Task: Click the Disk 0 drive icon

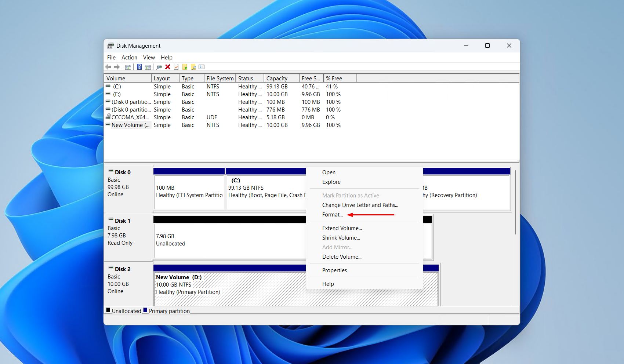Action: (110, 171)
